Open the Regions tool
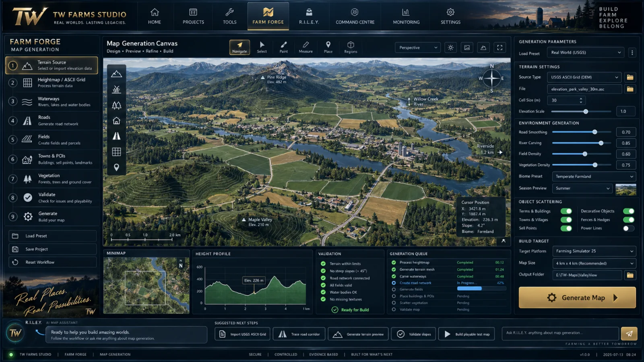This screenshot has height=362, width=644. pyautogui.click(x=351, y=47)
